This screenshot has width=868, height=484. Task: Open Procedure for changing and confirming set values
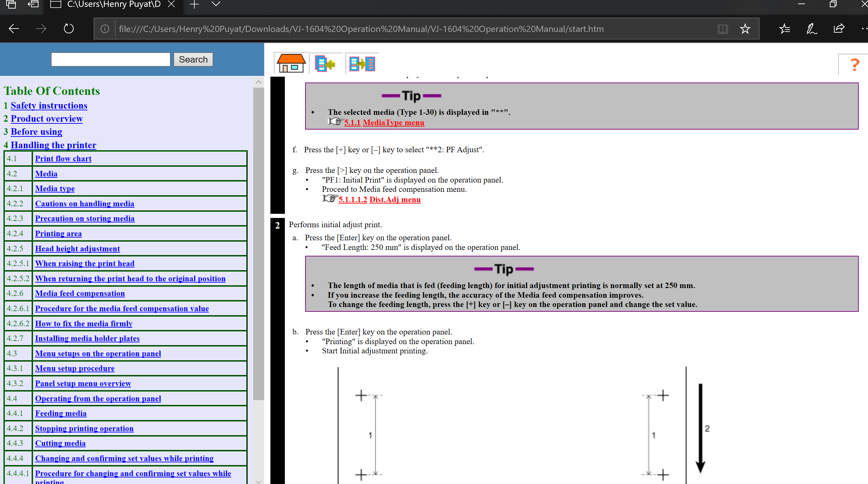click(x=133, y=473)
